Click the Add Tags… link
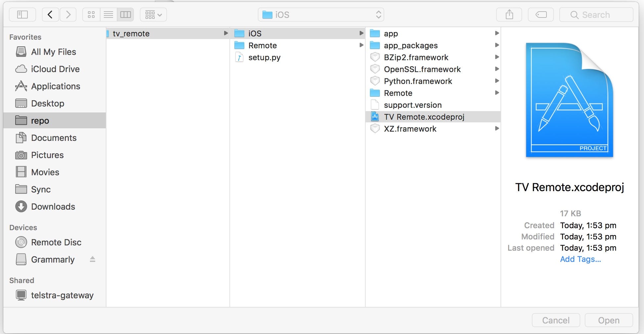This screenshot has width=644, height=334. [x=581, y=259]
